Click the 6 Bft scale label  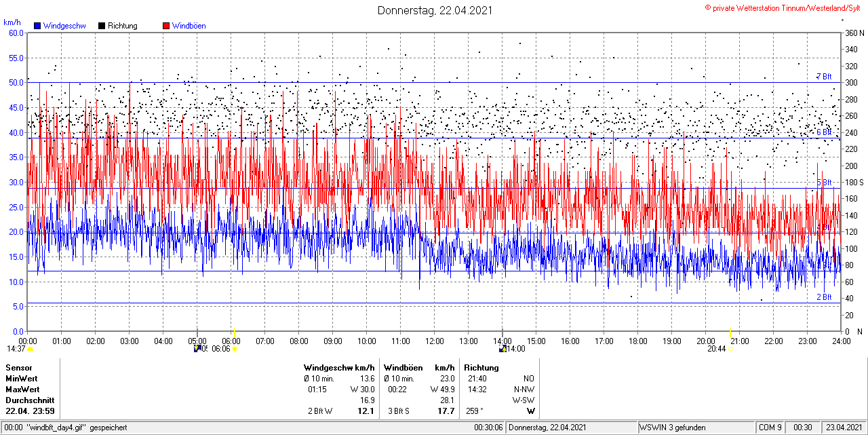pos(824,132)
